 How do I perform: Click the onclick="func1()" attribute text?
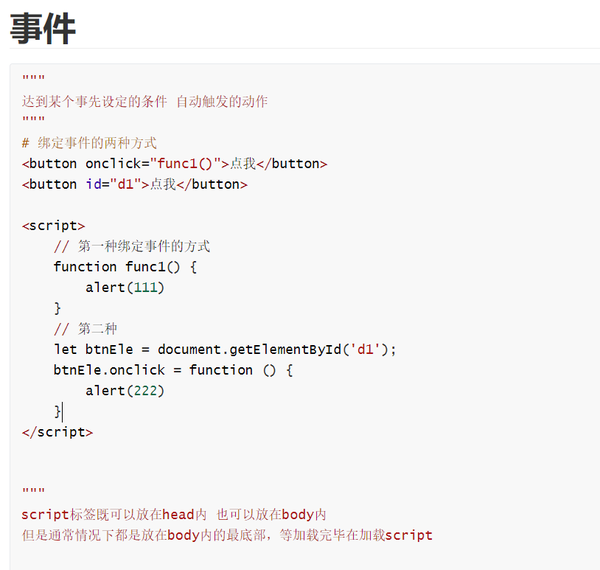pyautogui.click(x=153, y=164)
